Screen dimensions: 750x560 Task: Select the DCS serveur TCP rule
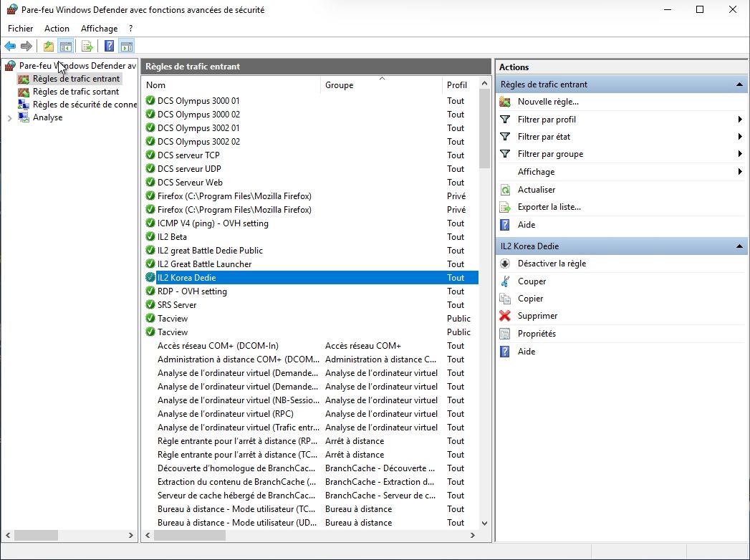310,155
